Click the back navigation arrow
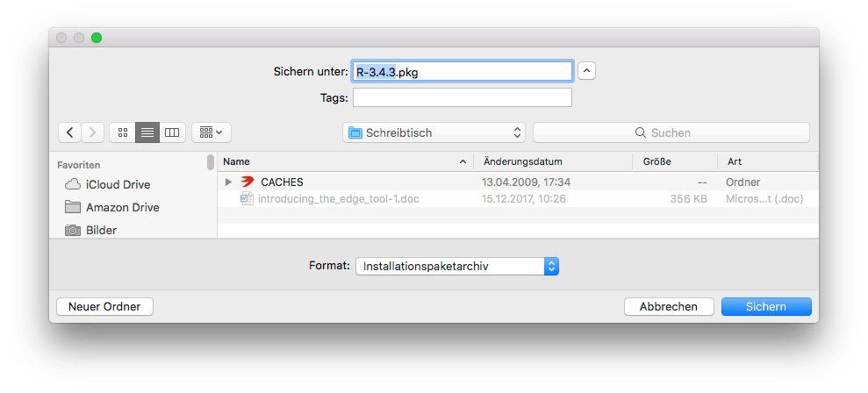The width and height of the screenshot is (868, 393). [x=71, y=132]
